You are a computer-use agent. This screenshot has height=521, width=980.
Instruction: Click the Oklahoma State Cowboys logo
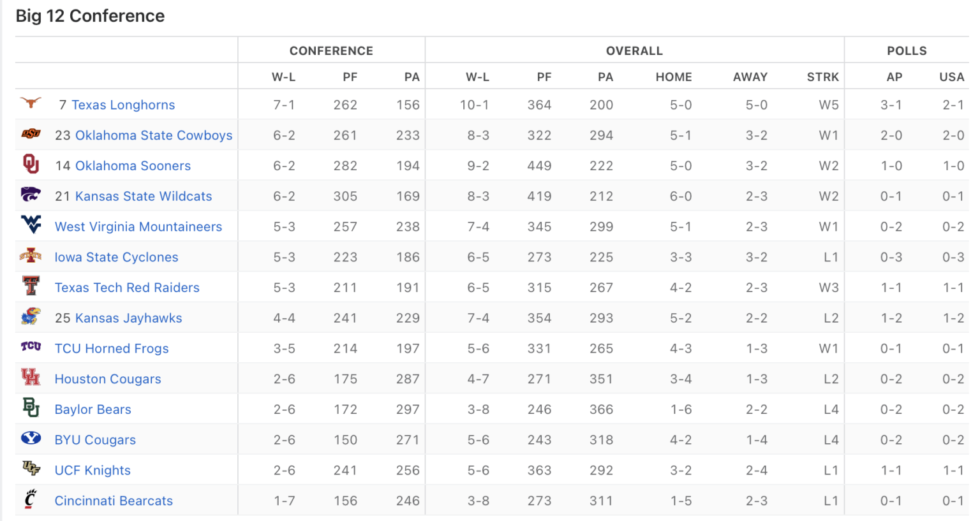tap(31, 134)
